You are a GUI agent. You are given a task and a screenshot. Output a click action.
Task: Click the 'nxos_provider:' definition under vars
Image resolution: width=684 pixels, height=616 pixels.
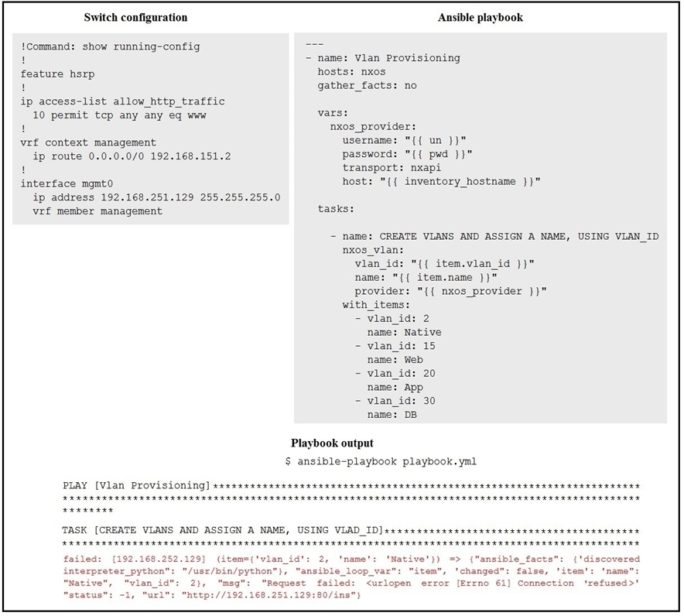coord(374,126)
